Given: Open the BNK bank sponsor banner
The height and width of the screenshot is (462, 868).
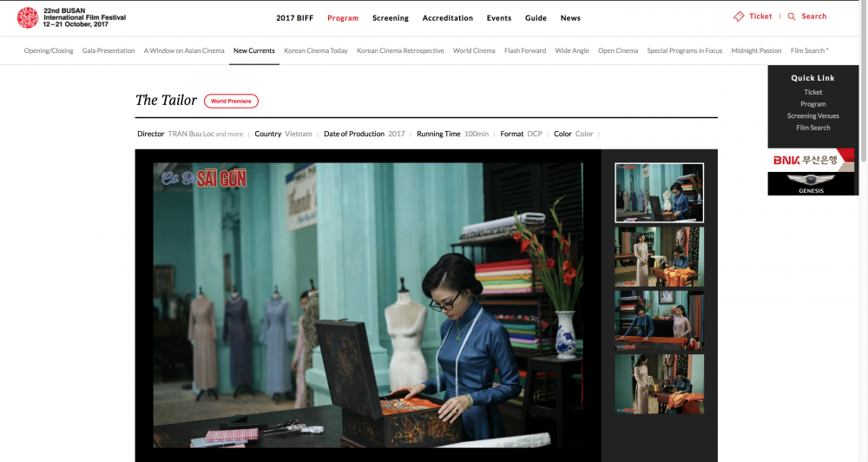Looking at the screenshot, I should click(812, 161).
